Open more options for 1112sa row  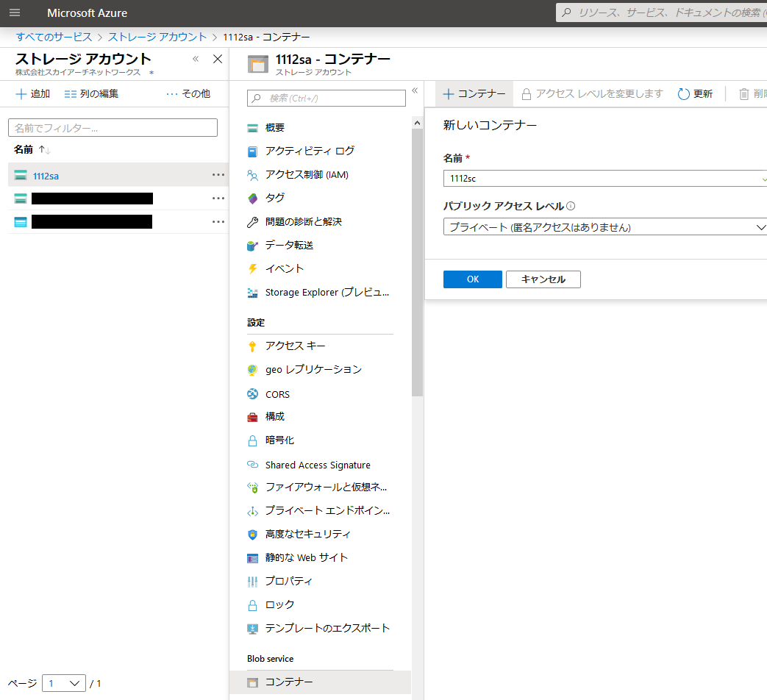218,175
